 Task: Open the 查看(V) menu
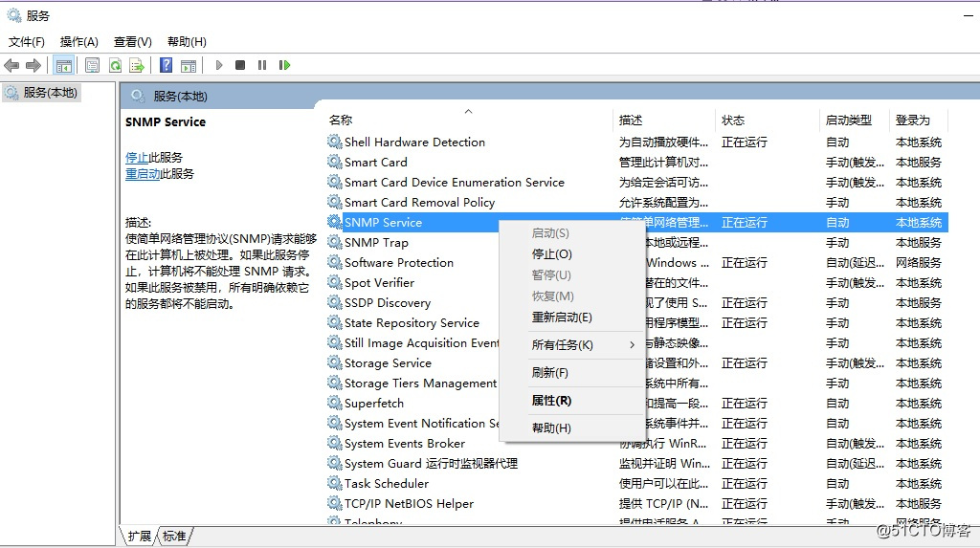pyautogui.click(x=132, y=42)
